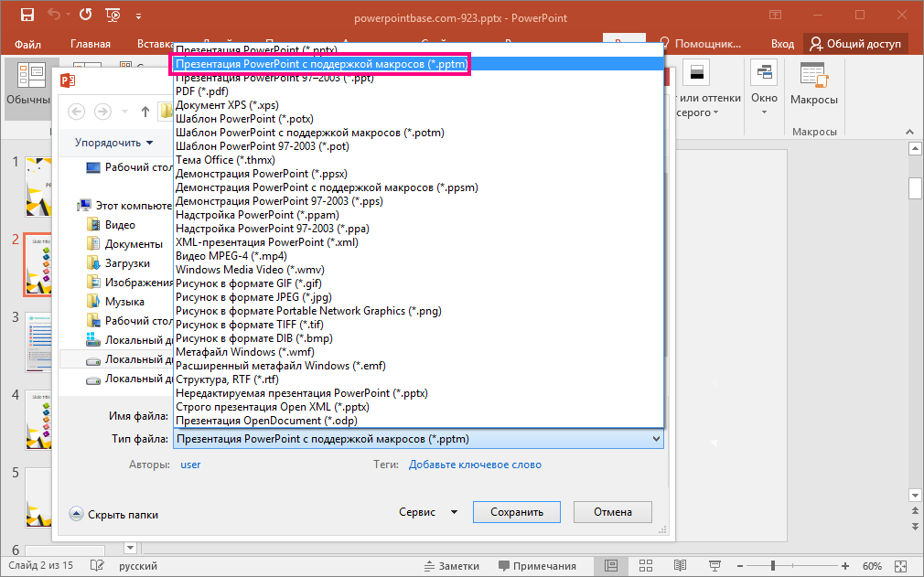Open the Упорядочить menu

(113, 143)
